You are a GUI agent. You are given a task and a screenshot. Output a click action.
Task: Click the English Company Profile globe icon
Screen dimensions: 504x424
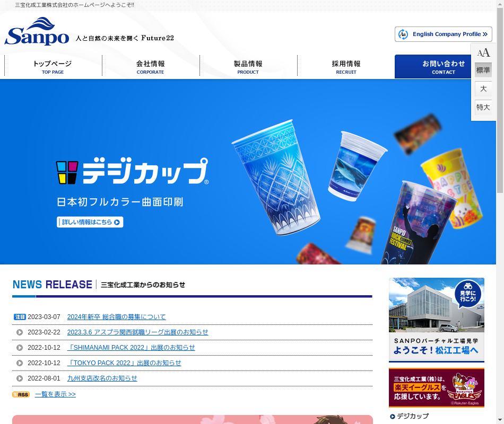[403, 34]
